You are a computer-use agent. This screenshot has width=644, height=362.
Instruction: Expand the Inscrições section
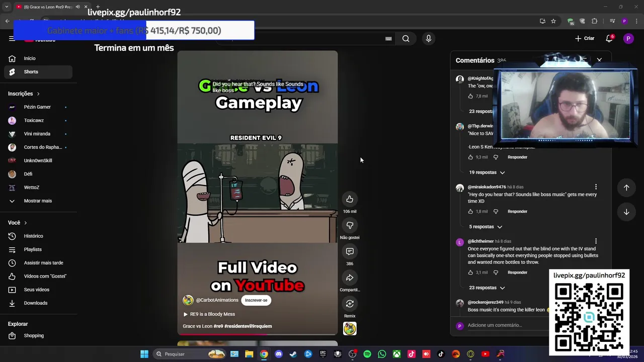(x=24, y=94)
